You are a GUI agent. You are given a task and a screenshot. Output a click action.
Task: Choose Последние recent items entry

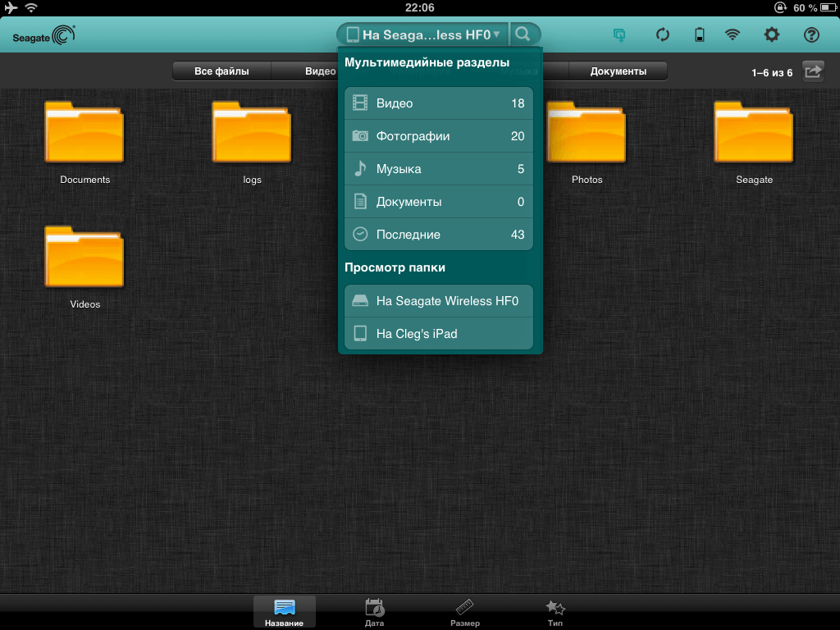[x=439, y=235]
